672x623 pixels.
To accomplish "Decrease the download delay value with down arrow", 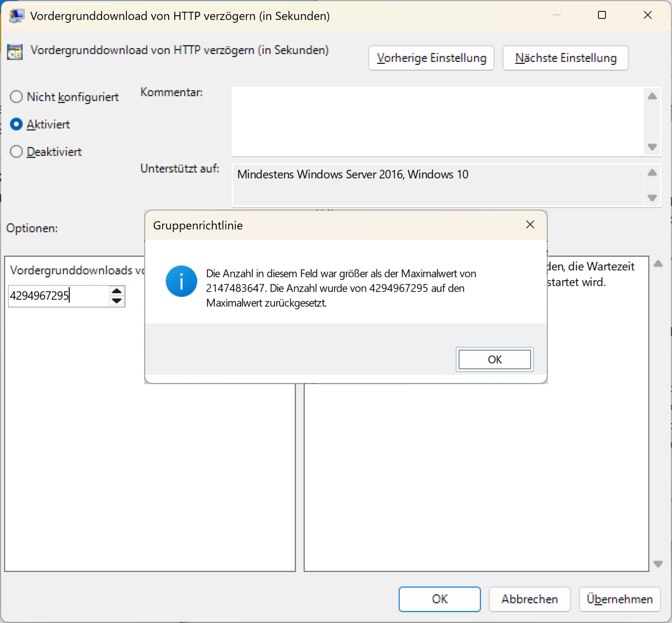I will (117, 301).
